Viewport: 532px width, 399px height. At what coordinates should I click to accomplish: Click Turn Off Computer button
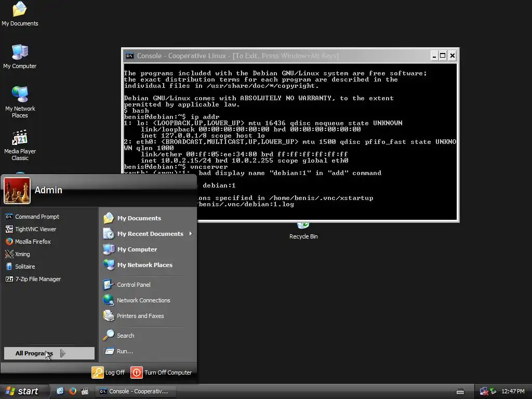click(x=161, y=373)
